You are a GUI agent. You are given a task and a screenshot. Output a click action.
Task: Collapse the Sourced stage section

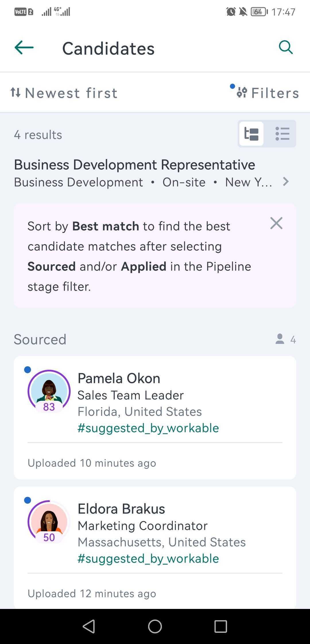40,340
